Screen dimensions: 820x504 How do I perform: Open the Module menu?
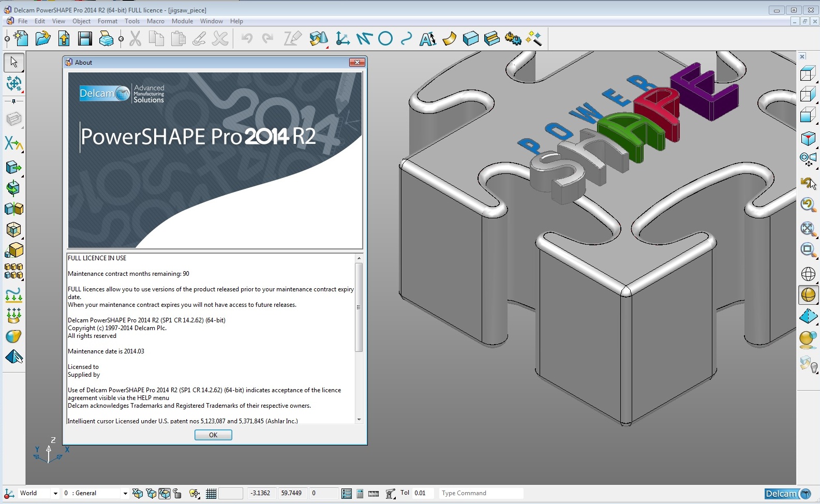click(182, 21)
